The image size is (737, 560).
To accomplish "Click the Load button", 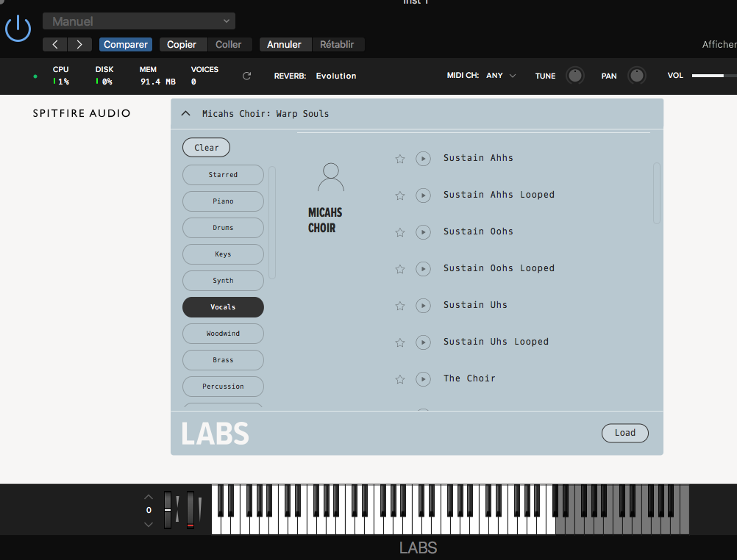I will pyautogui.click(x=624, y=433).
